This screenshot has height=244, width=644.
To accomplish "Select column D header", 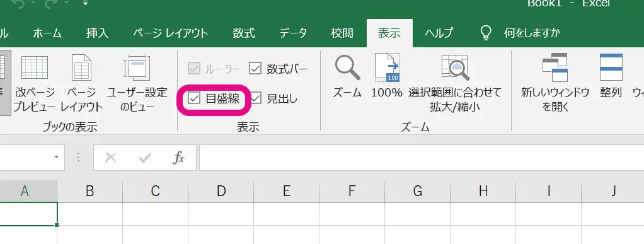I will tap(221, 191).
